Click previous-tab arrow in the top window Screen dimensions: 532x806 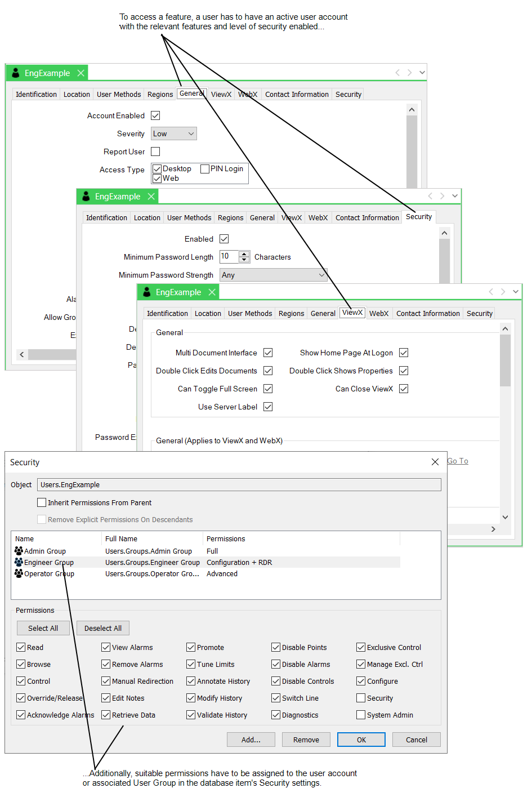(x=397, y=73)
